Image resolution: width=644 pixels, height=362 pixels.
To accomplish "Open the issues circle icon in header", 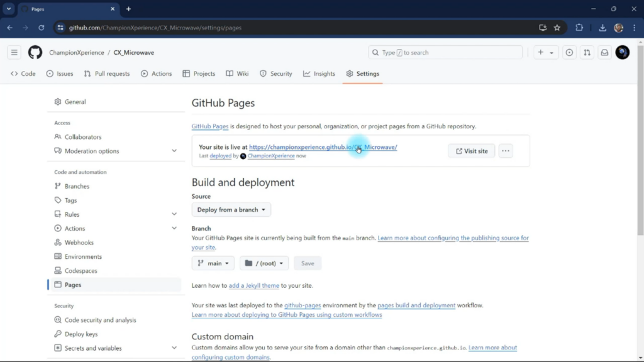I will pos(569,53).
